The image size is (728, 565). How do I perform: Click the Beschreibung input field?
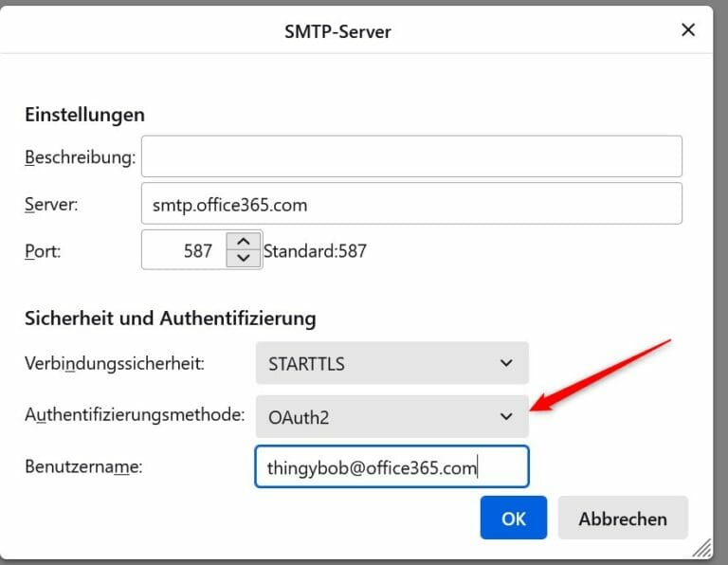tap(411, 156)
